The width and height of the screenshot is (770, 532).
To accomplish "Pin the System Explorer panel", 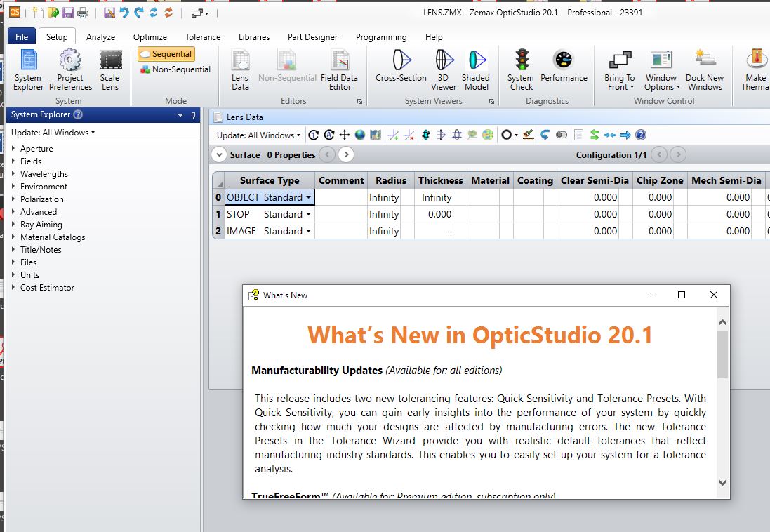I will point(193,115).
